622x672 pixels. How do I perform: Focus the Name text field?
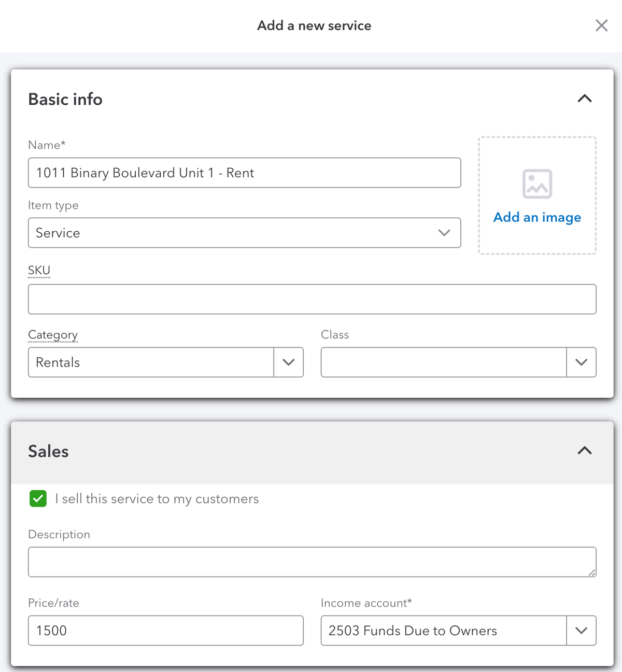244,173
